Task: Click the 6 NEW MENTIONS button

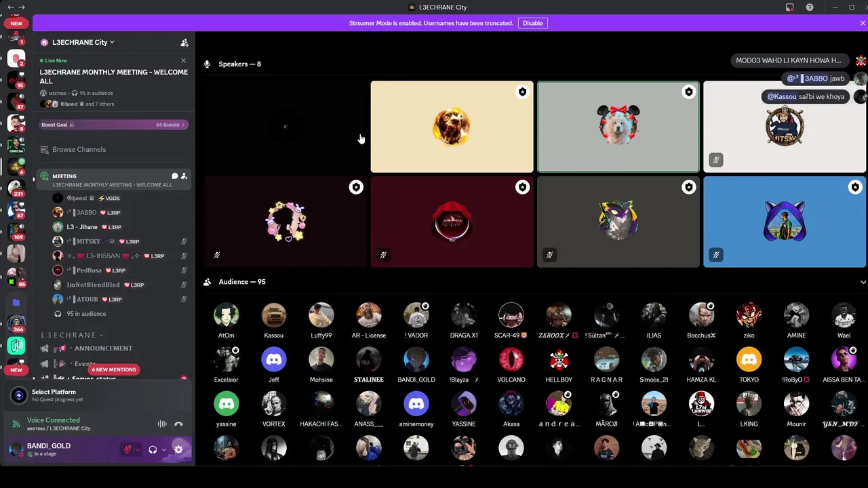Action: [x=114, y=369]
